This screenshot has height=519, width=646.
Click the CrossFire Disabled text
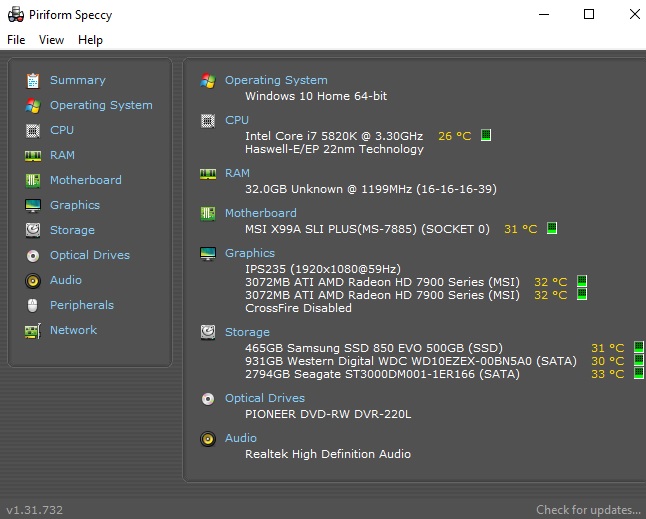pos(298,308)
